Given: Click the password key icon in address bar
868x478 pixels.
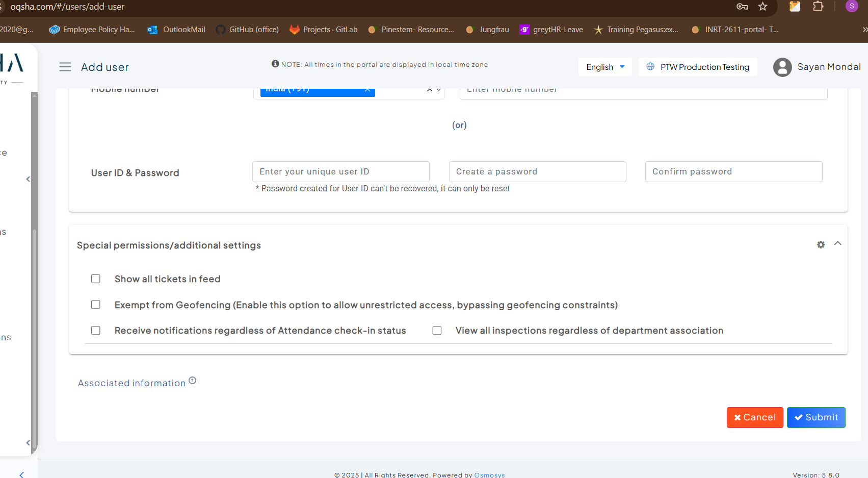Looking at the screenshot, I should coord(742,7).
